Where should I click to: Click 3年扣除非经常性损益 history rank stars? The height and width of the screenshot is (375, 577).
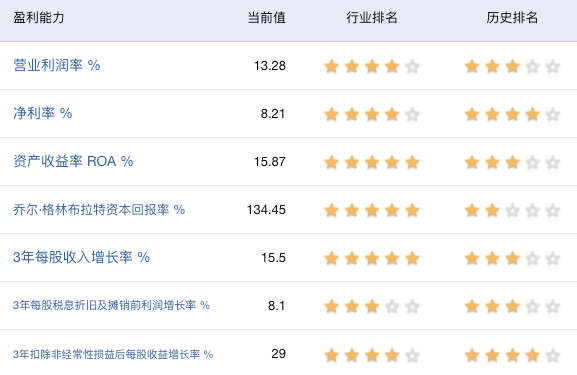coord(512,355)
